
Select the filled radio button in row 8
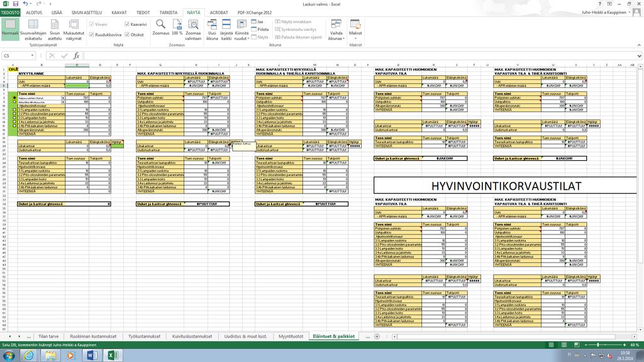(x=14, y=98)
